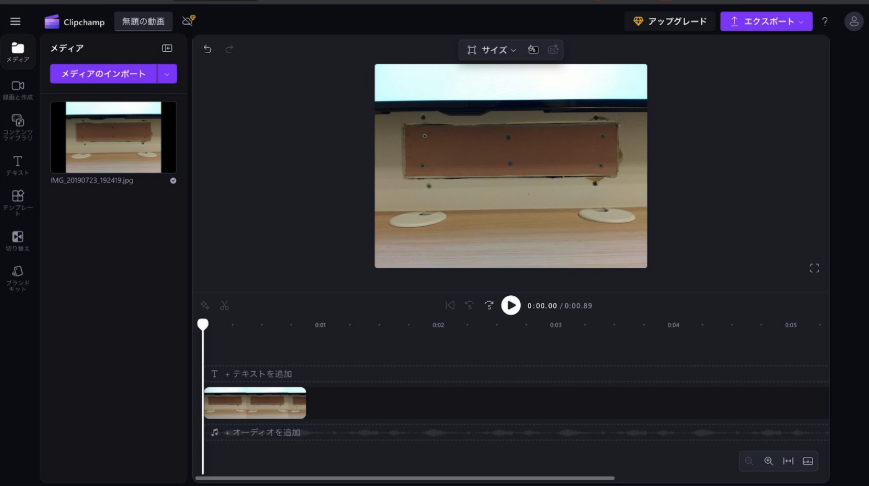Zoom in the timeline

coord(768,461)
